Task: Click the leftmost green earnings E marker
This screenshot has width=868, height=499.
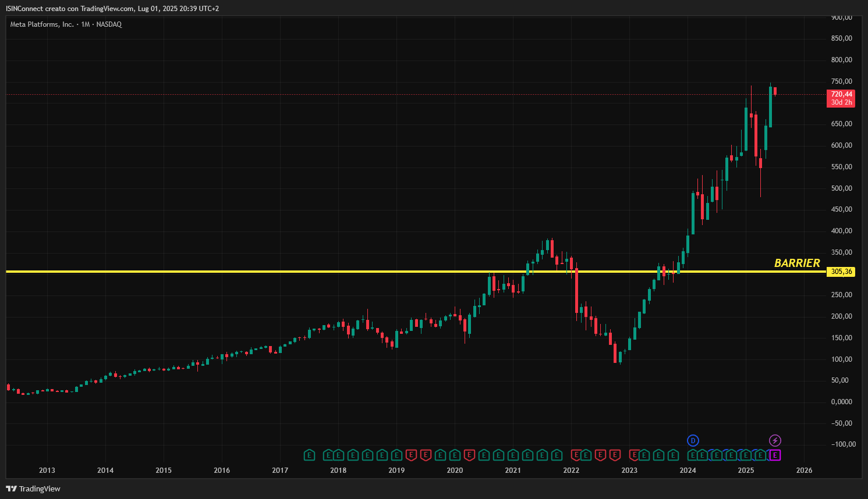Action: [309, 455]
